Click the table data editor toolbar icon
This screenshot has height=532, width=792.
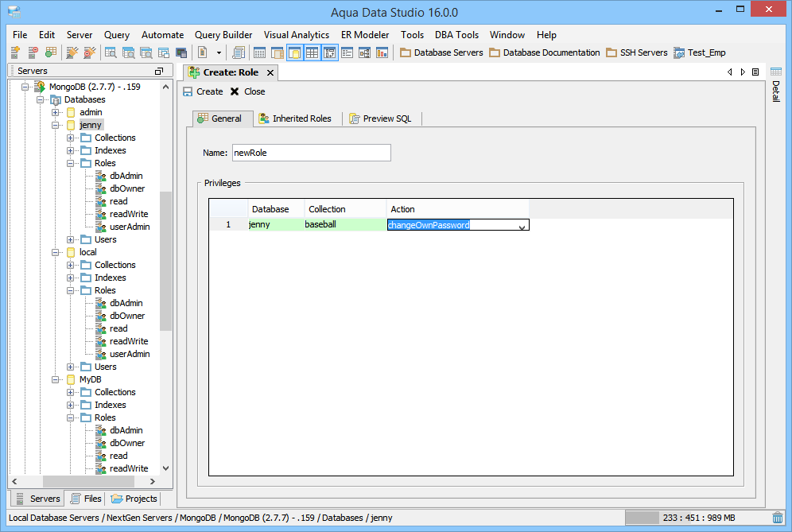259,52
